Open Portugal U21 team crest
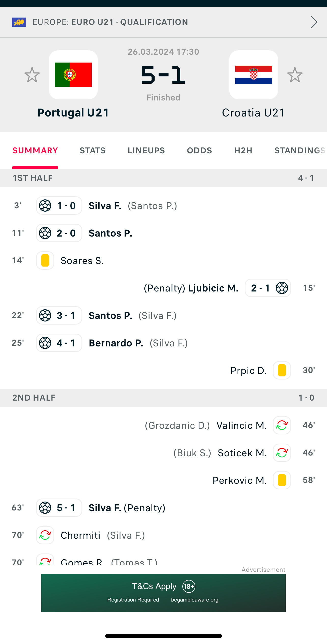The image size is (327, 644). pos(73,75)
